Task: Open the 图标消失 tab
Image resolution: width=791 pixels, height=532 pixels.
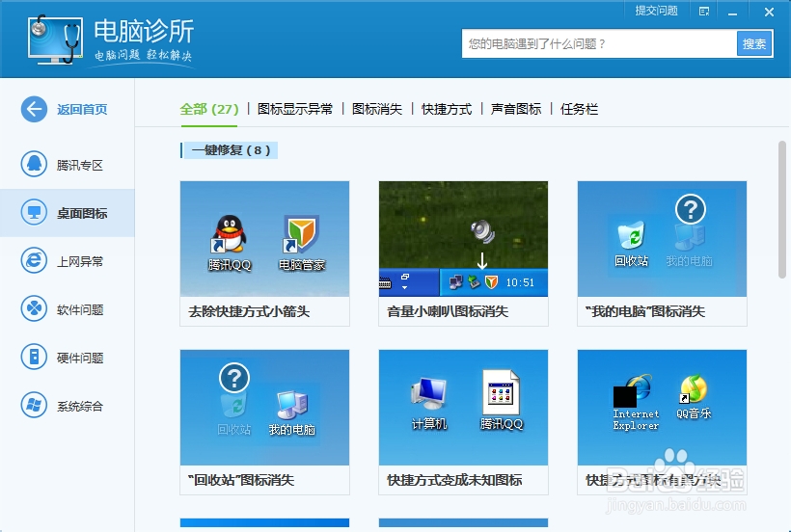Action: click(377, 109)
